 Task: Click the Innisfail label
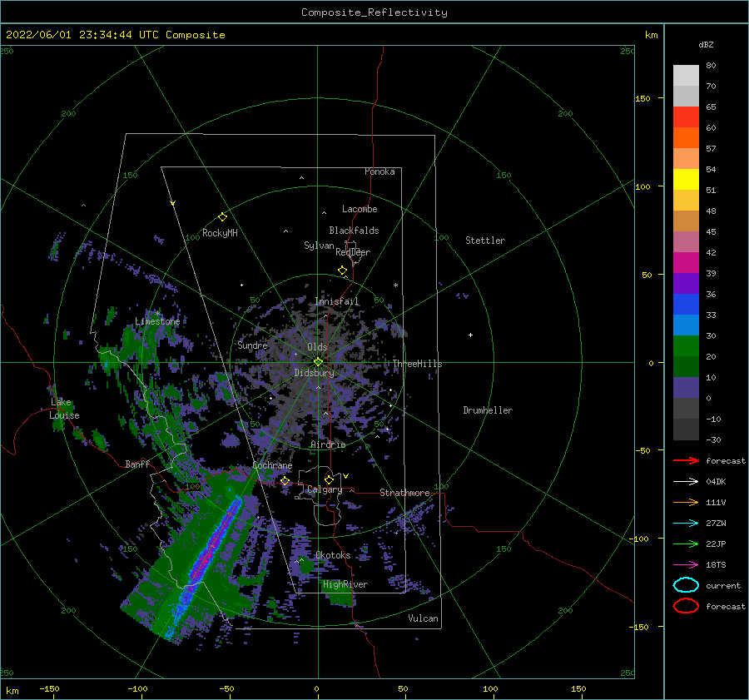click(x=337, y=301)
